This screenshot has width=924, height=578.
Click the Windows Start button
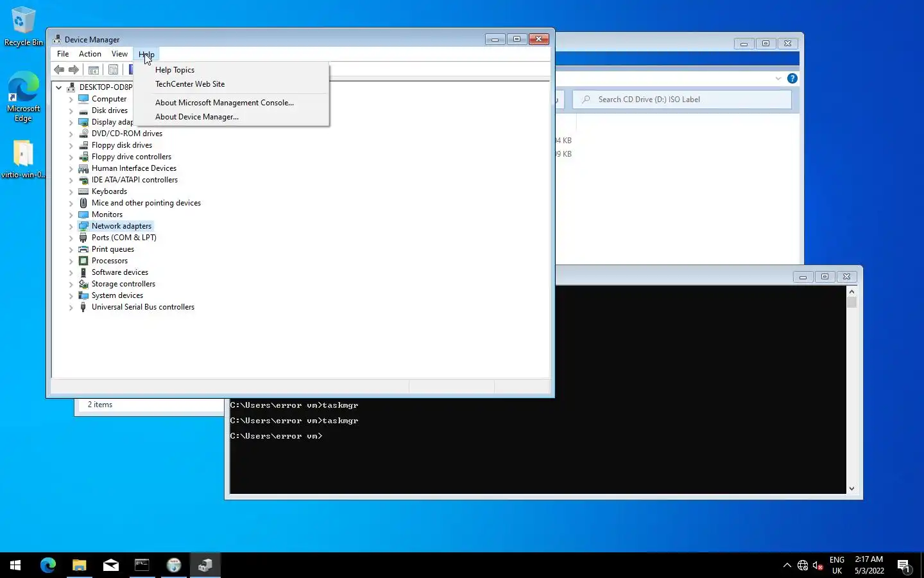(15, 565)
